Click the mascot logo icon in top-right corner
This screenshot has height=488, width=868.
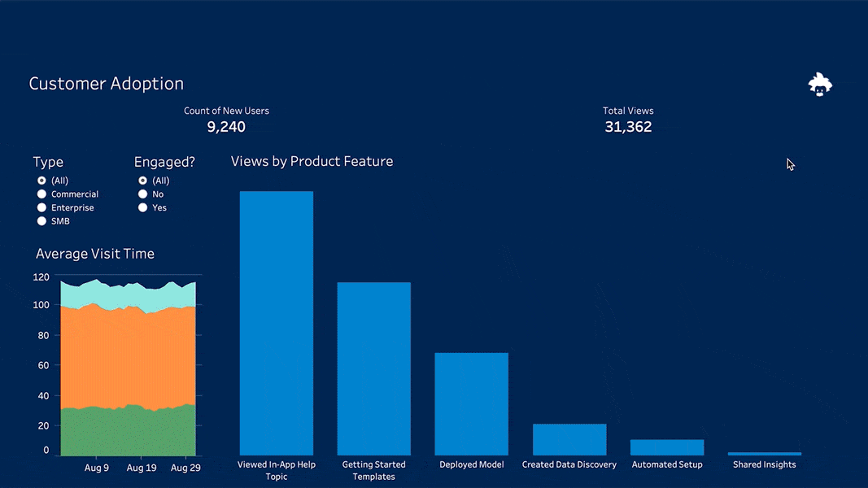point(819,85)
